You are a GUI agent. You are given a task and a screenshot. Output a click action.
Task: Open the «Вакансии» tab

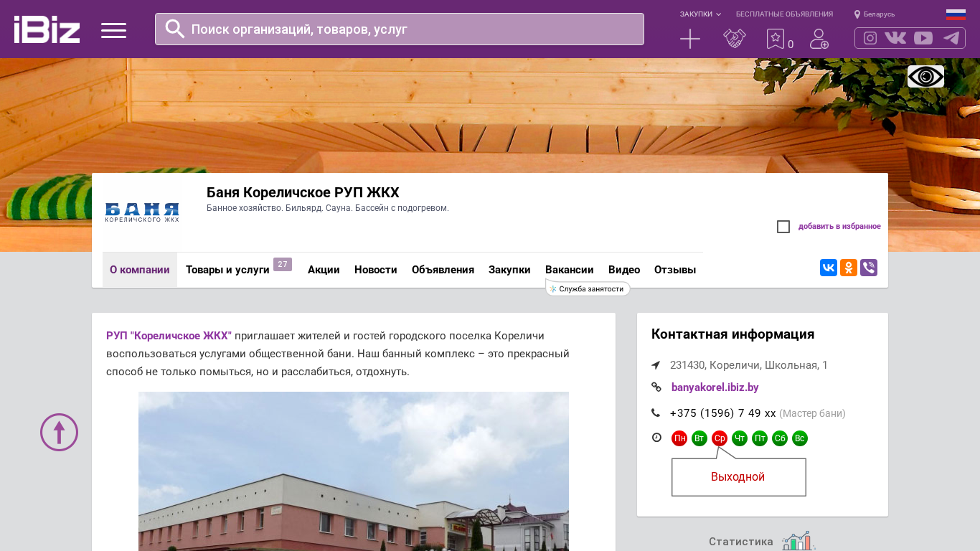pyautogui.click(x=570, y=270)
